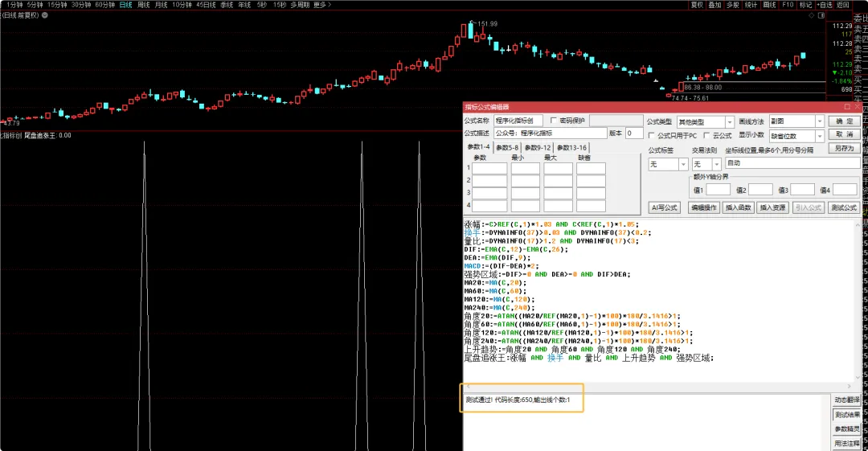The image size is (868, 451).
Task: Select the 参数13-16 tab
Action: pos(571,147)
